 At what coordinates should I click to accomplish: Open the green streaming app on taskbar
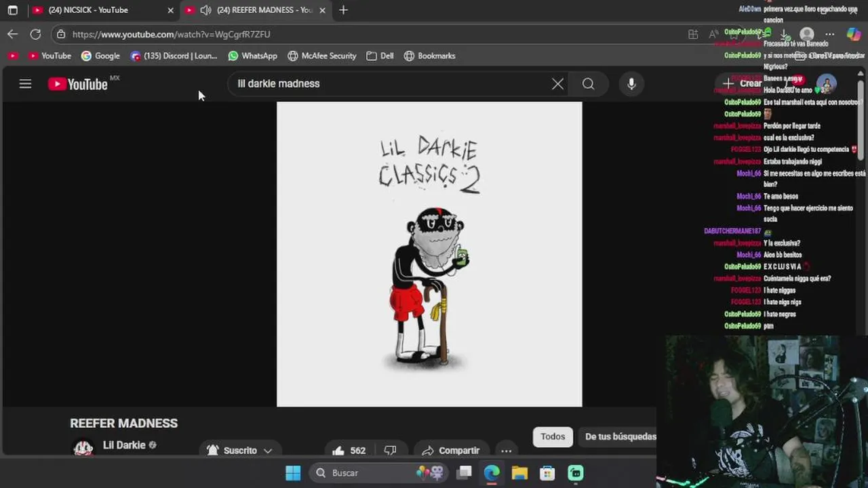pyautogui.click(x=575, y=472)
